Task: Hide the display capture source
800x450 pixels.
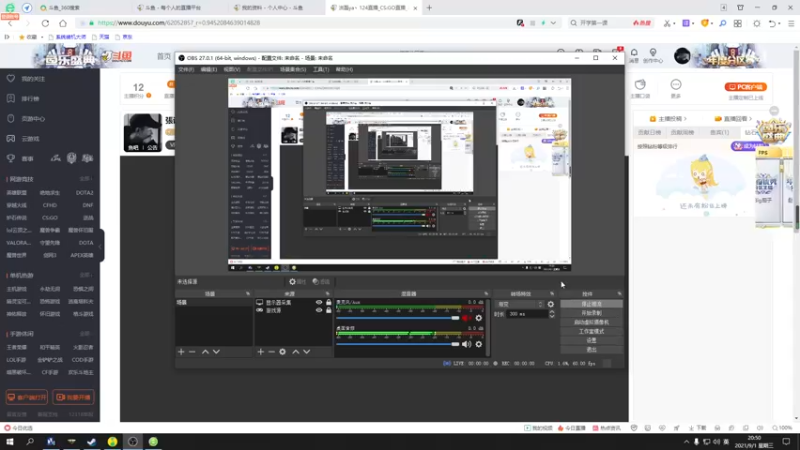Action: tap(319, 303)
